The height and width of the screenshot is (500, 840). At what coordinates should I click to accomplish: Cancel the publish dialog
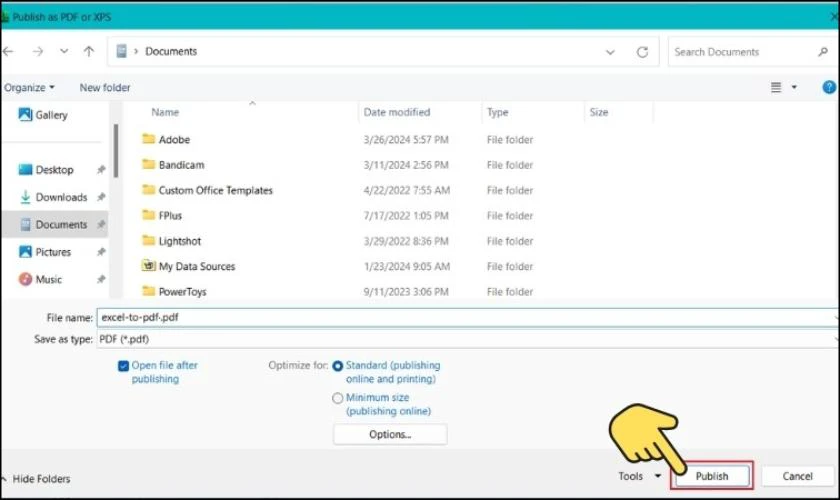[x=797, y=476]
